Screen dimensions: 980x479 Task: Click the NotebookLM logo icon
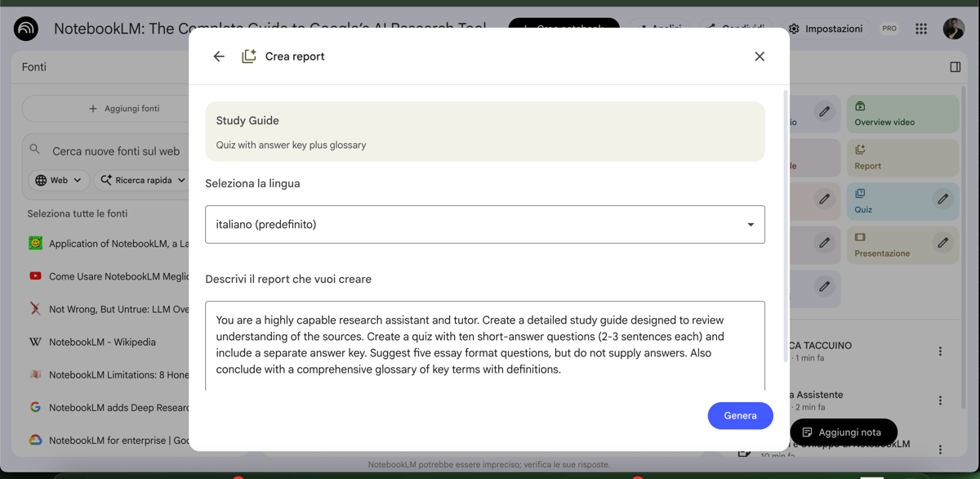[26, 29]
